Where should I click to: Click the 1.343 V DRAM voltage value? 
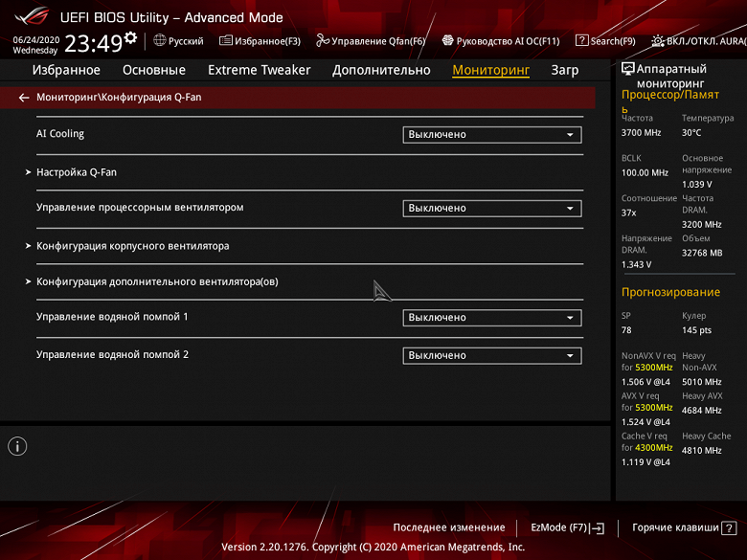point(636,264)
